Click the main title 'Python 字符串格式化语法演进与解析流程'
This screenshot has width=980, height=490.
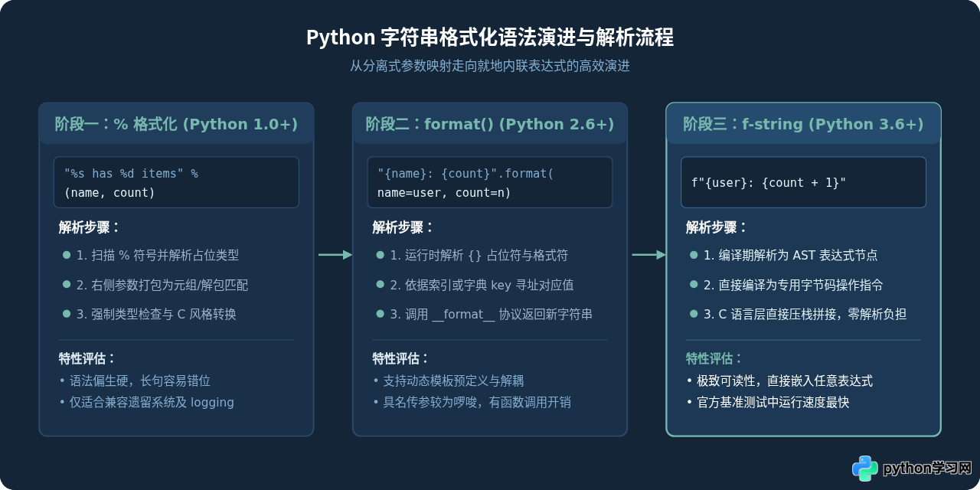(x=490, y=37)
